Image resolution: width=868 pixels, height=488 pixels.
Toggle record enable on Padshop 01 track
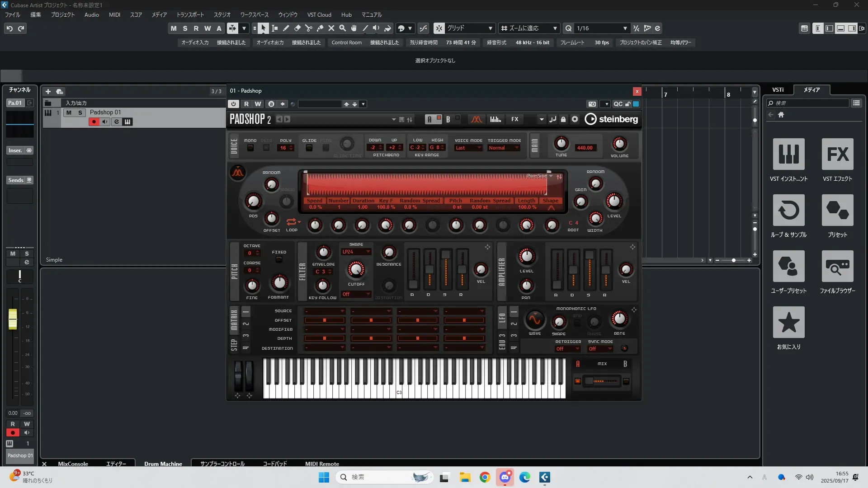point(94,122)
